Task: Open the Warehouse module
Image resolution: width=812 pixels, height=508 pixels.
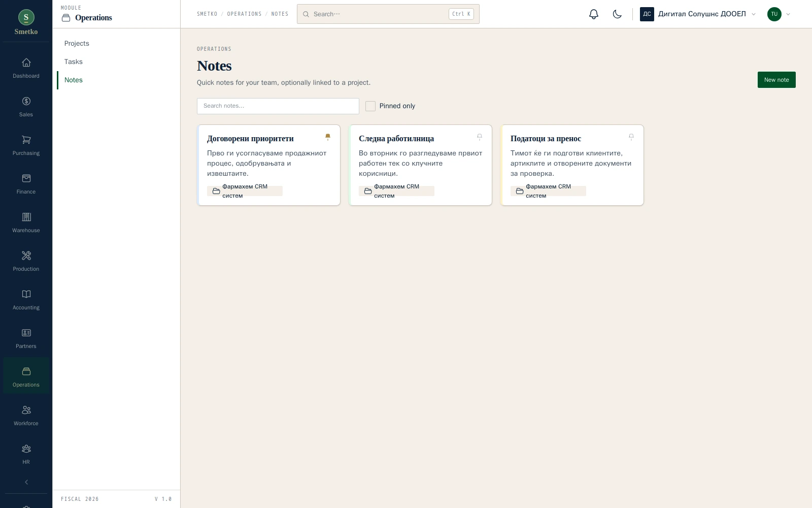Action: (x=26, y=223)
